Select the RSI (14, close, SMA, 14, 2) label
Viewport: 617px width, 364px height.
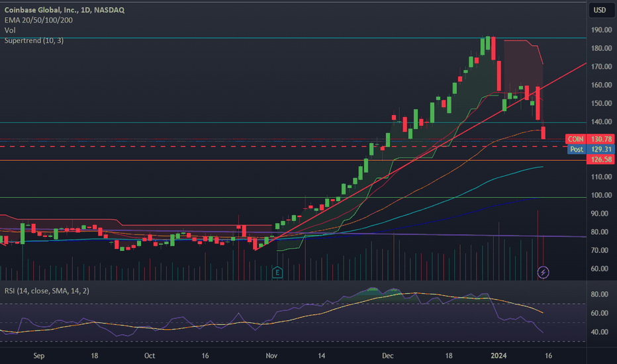pyautogui.click(x=47, y=291)
